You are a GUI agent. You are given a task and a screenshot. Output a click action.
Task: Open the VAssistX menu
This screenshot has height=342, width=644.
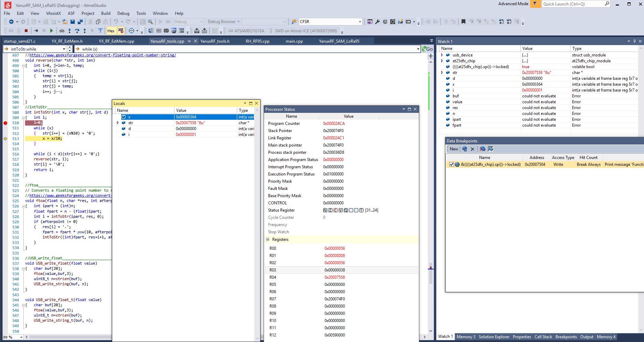(53, 13)
